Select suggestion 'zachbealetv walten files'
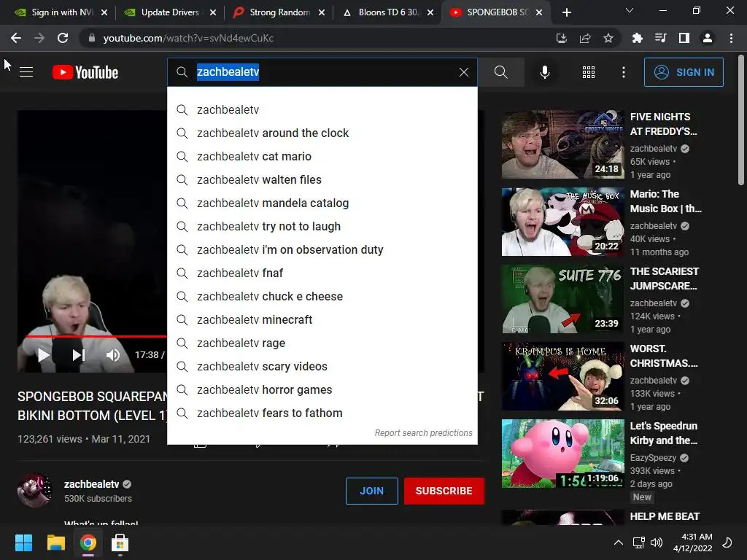This screenshot has height=560, width=747. point(322,179)
